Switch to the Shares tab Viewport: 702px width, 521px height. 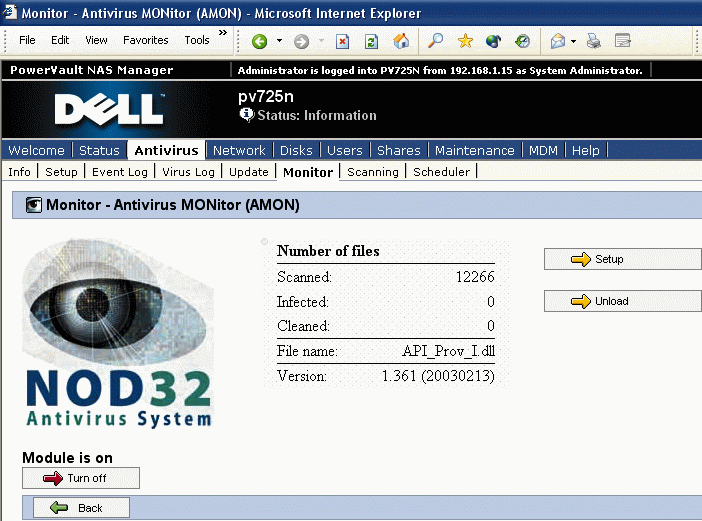point(398,150)
